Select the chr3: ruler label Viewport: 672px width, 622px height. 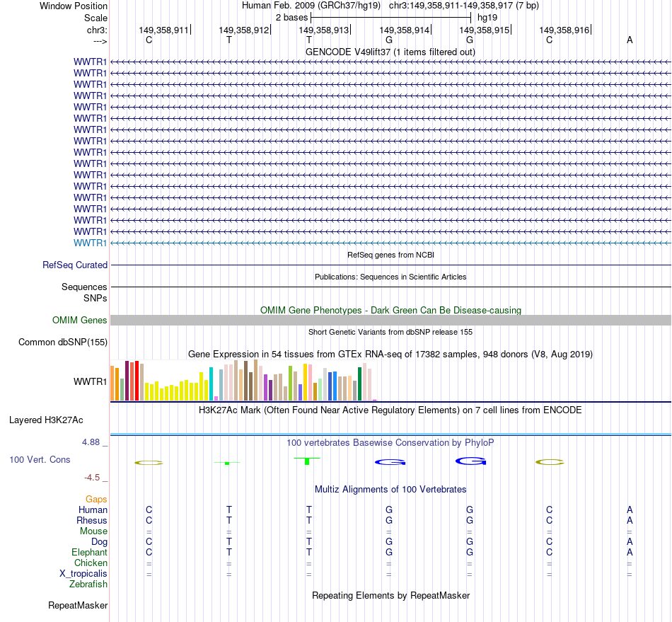[97, 30]
